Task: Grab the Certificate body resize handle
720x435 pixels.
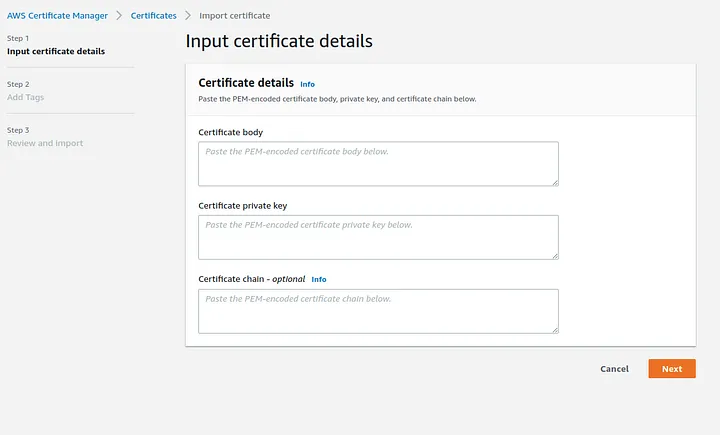Action: pyautogui.click(x=555, y=182)
